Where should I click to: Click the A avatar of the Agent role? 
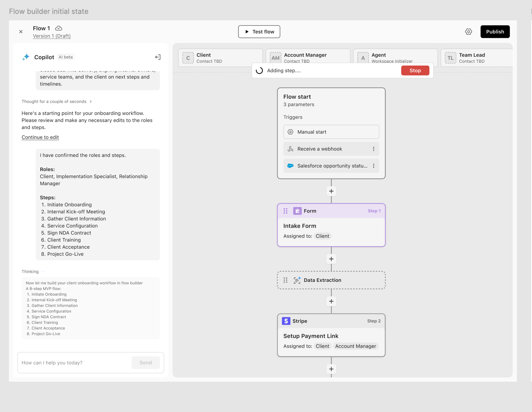click(x=363, y=57)
